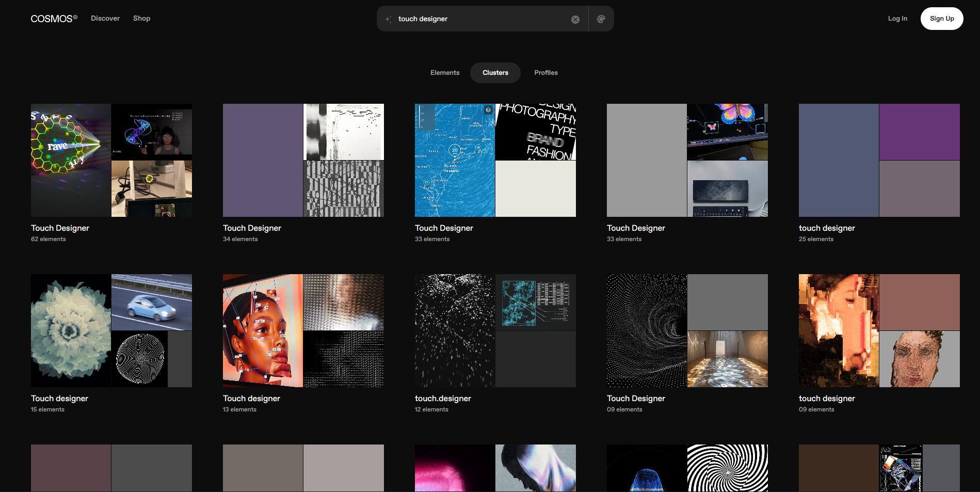The image size is (980, 492).
Task: Open the Profiles tab
Action: [545, 73]
